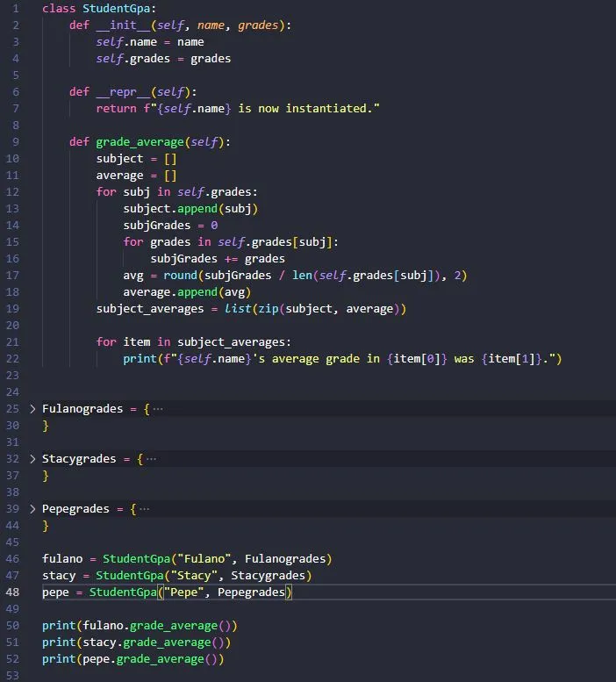Click the ellipsis after Stacygrades = {

tap(151, 459)
